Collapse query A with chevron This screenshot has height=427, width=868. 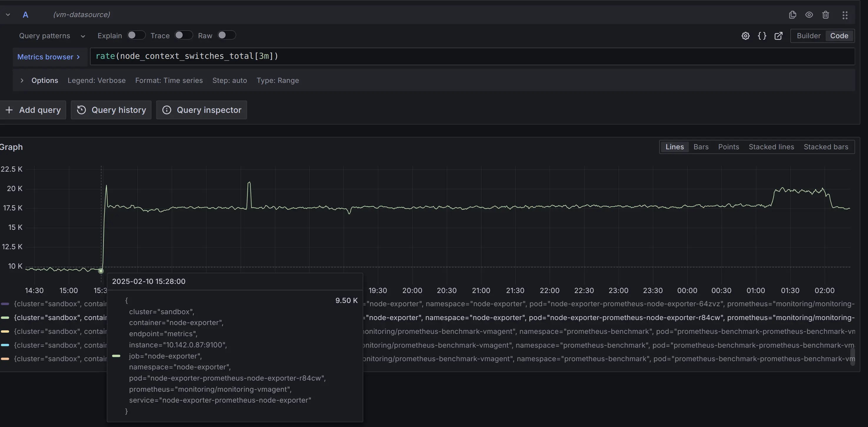pyautogui.click(x=8, y=15)
